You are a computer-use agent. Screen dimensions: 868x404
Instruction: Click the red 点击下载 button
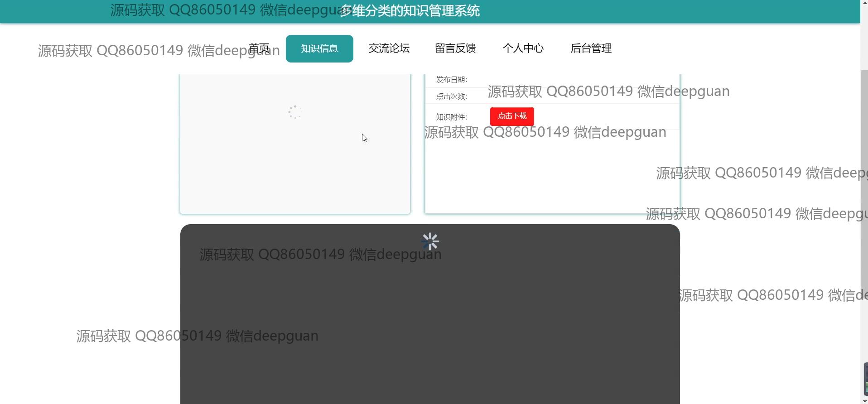click(x=512, y=116)
